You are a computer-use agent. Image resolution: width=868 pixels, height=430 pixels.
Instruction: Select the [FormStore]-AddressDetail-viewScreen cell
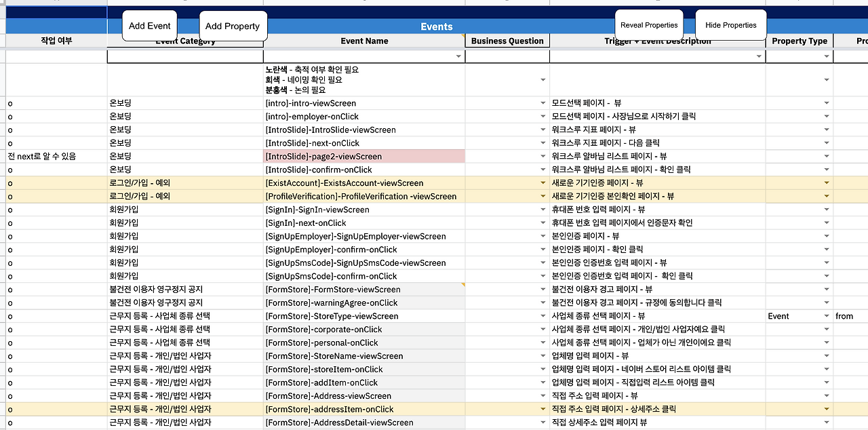[x=364, y=423]
